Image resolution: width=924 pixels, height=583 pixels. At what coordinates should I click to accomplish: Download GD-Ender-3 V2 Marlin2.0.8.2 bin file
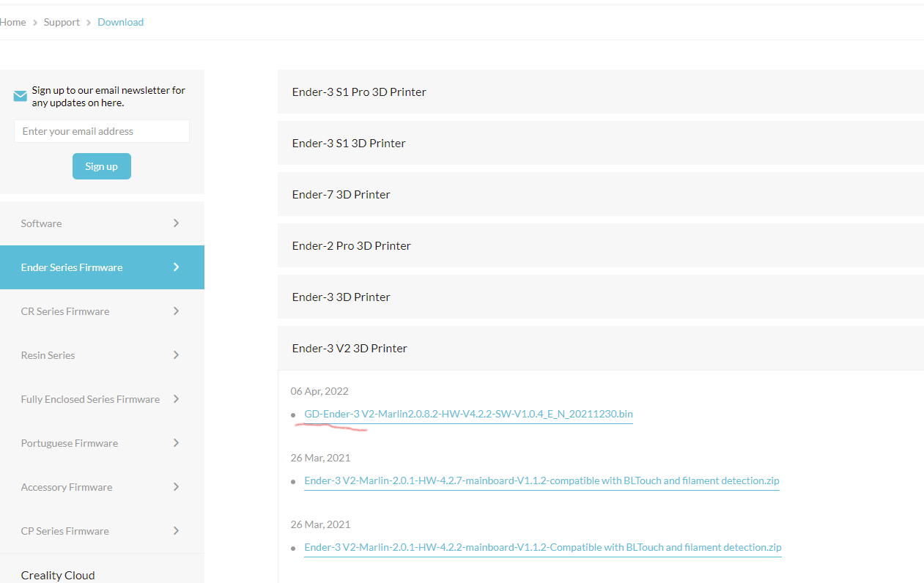[468, 414]
